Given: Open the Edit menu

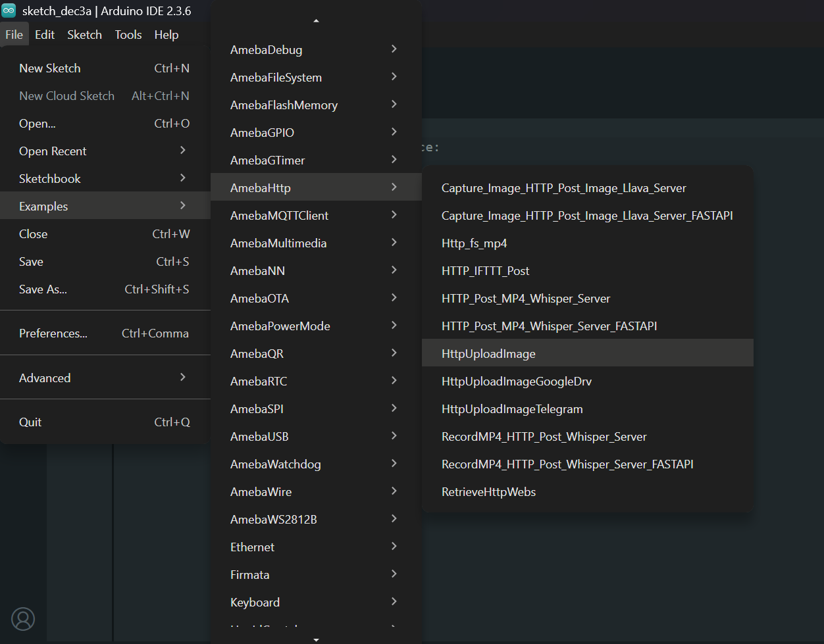Looking at the screenshot, I should tap(45, 35).
